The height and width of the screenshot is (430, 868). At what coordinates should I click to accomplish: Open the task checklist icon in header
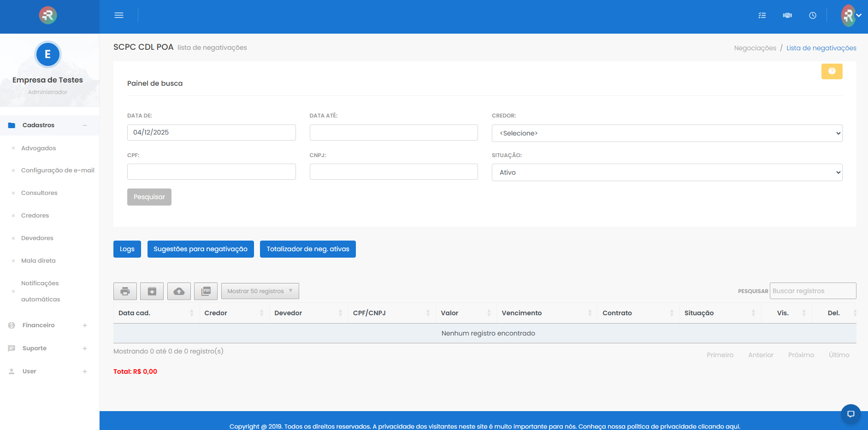click(762, 16)
